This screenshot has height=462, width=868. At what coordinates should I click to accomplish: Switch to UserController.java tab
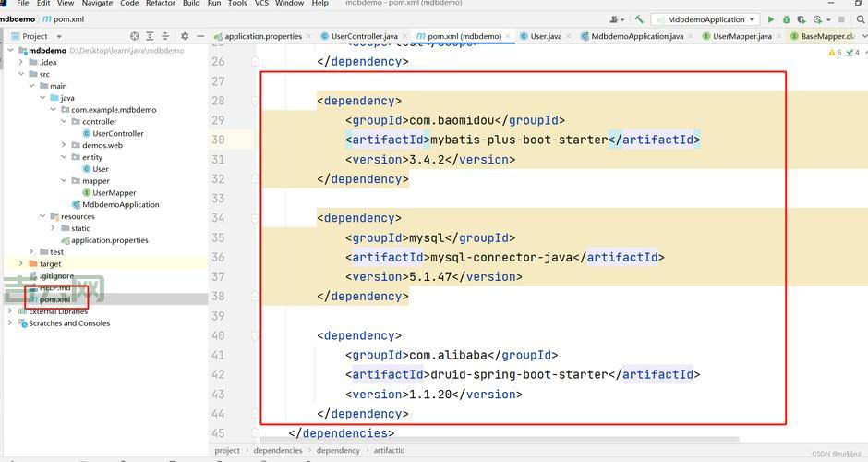(359, 36)
